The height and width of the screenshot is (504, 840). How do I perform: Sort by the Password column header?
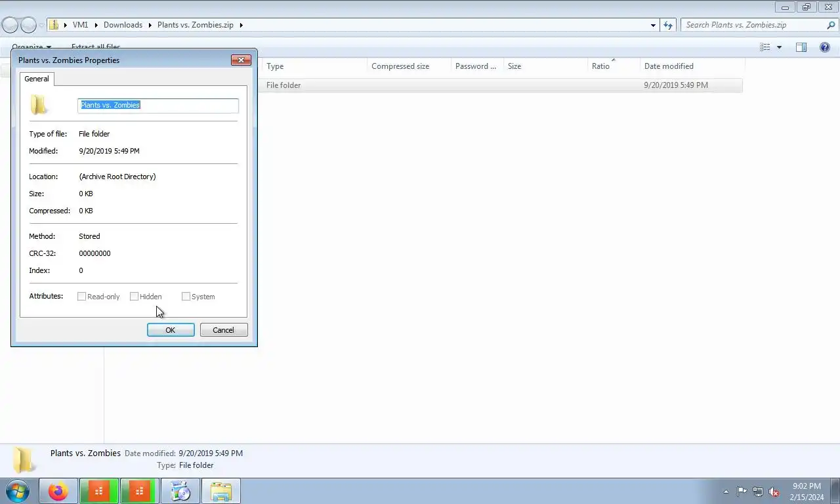coord(477,66)
